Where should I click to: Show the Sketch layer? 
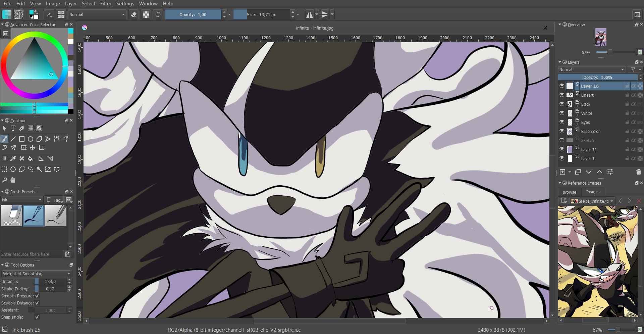(x=562, y=140)
